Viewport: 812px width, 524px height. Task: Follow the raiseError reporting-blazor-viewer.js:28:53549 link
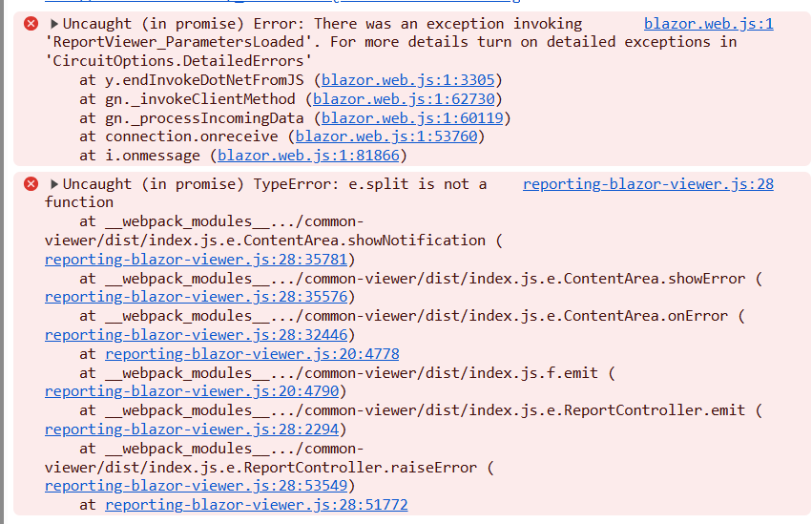click(x=195, y=486)
